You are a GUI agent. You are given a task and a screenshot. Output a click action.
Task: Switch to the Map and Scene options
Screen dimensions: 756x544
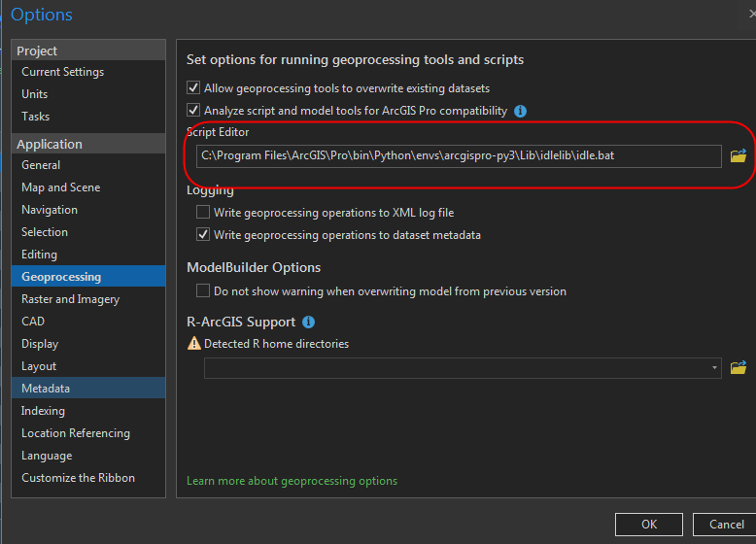[x=60, y=187]
